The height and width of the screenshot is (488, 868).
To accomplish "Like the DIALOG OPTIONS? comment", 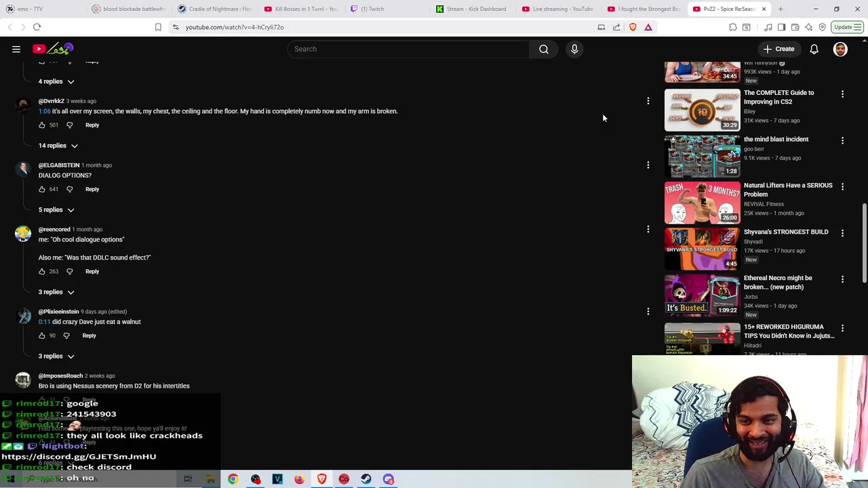I will (x=42, y=189).
